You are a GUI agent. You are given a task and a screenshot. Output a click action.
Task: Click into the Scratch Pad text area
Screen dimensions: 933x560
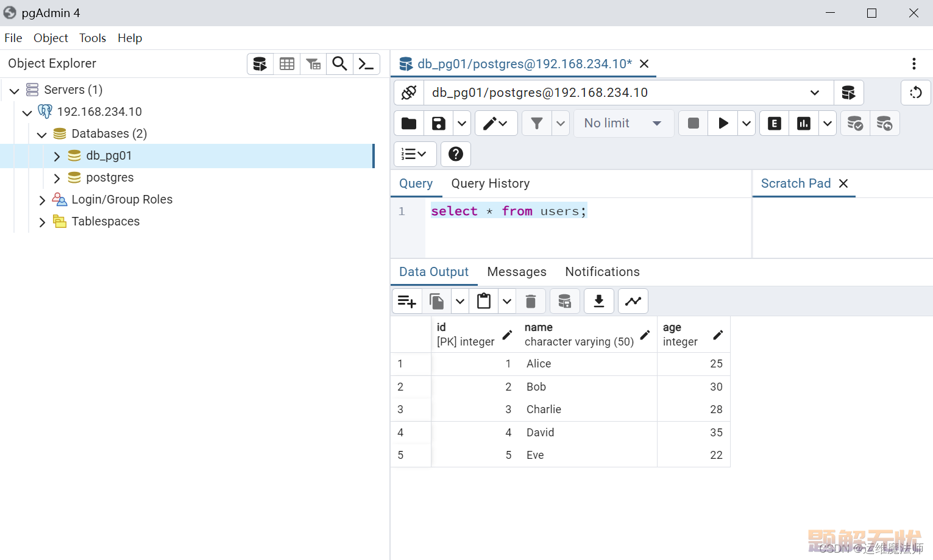pos(843,227)
